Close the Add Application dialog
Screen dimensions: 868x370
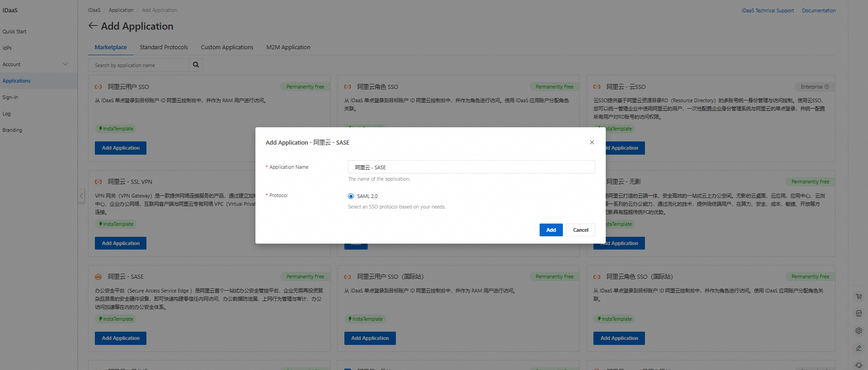592,142
